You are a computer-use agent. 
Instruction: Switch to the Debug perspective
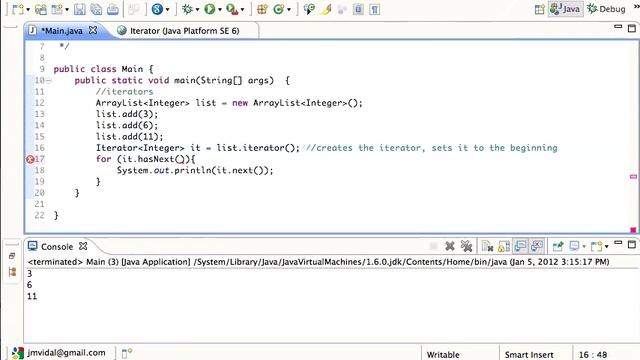[606, 9]
